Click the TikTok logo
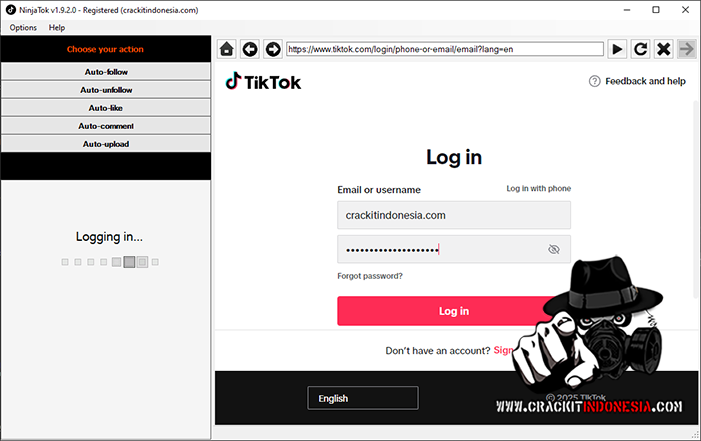The image size is (701, 441). point(263,82)
